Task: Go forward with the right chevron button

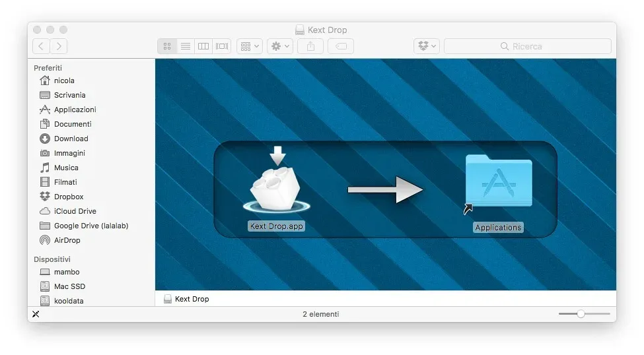Action: 59,46
